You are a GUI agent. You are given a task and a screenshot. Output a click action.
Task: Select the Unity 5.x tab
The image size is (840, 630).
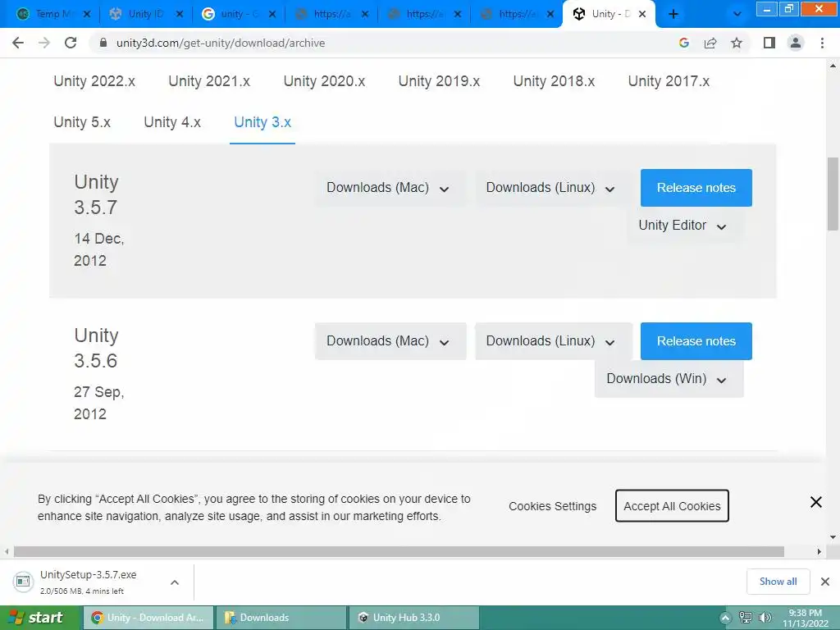(82, 123)
